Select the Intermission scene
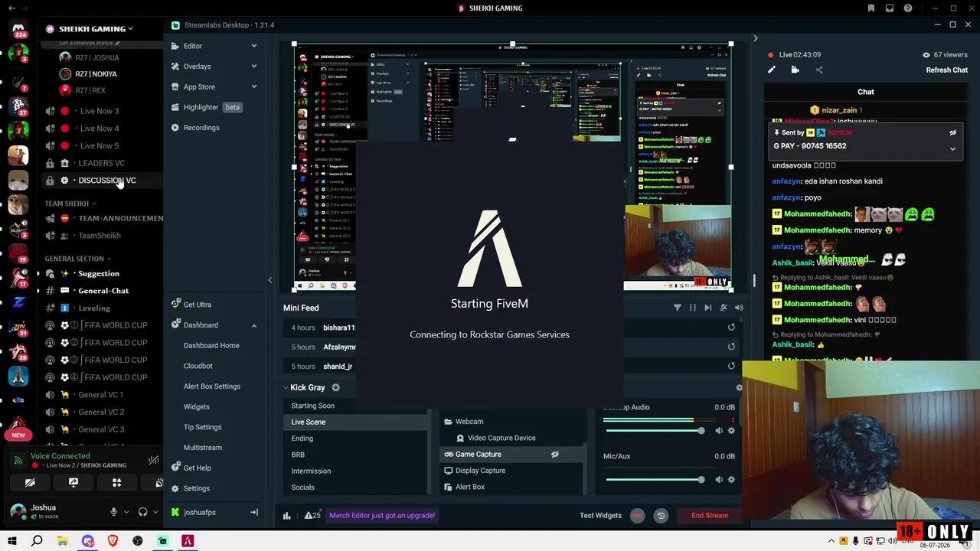The height and width of the screenshot is (551, 980). (x=311, y=471)
